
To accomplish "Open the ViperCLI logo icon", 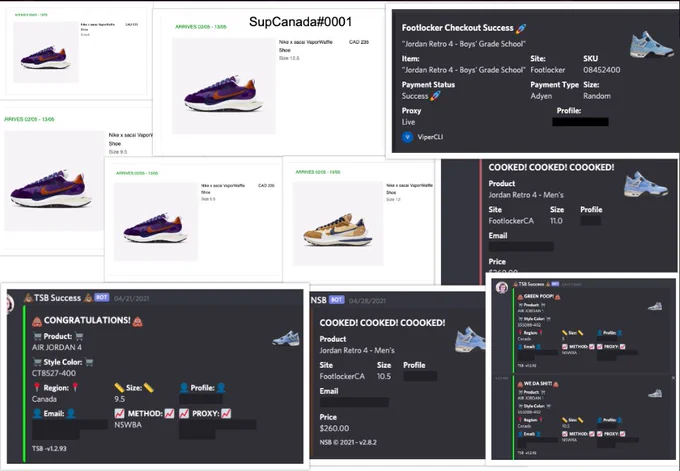I will [407, 137].
